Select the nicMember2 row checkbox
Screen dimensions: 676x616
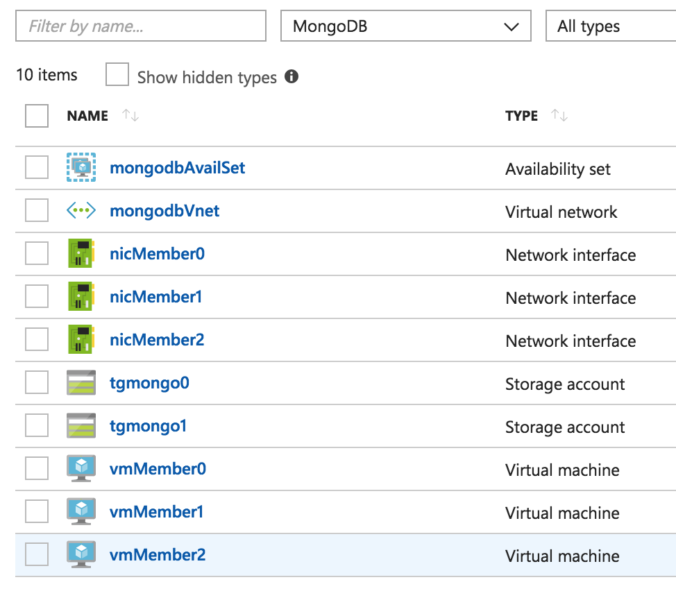(x=37, y=339)
